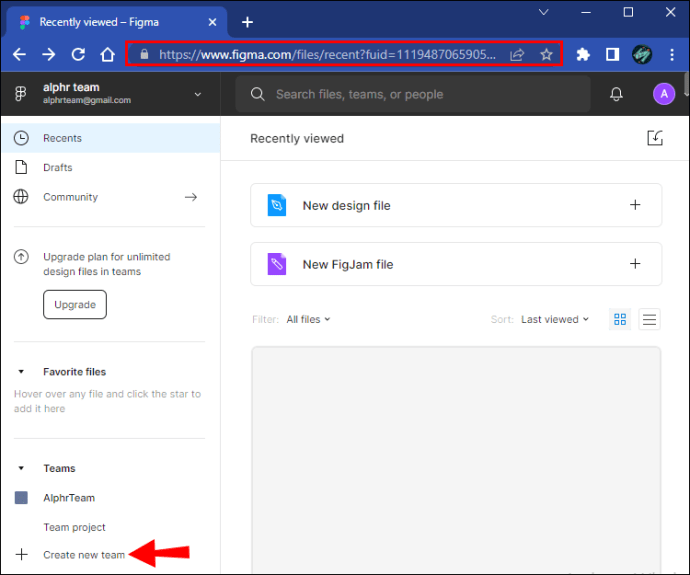
Task: Select Recents in the sidebar
Action: 62,138
